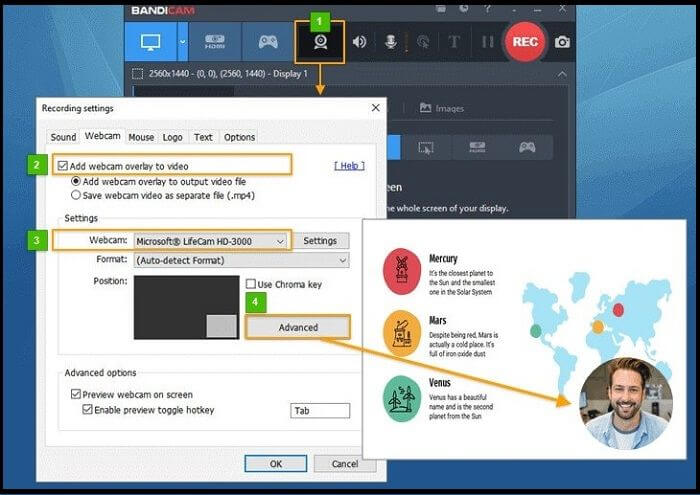Viewport: 700px width, 495px height.
Task: Toggle Add webcam overlay to video checkbox
Action: coord(65,166)
